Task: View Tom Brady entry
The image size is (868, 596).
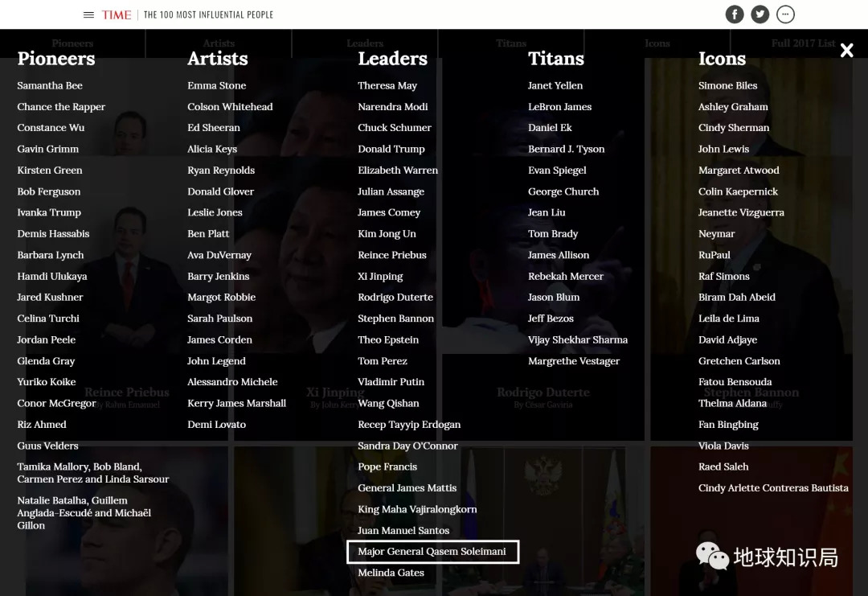Action: coord(553,234)
